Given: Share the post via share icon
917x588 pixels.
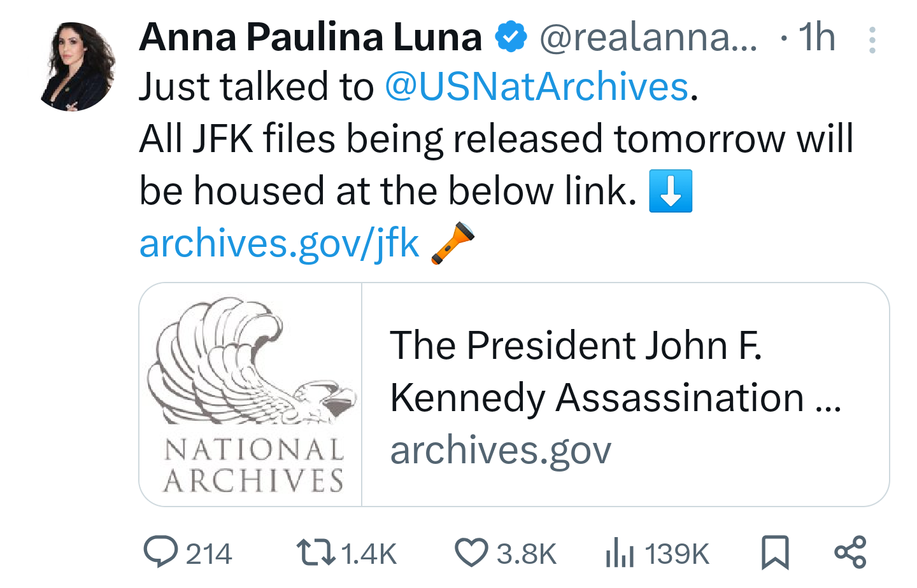Looking at the screenshot, I should click(x=851, y=552).
